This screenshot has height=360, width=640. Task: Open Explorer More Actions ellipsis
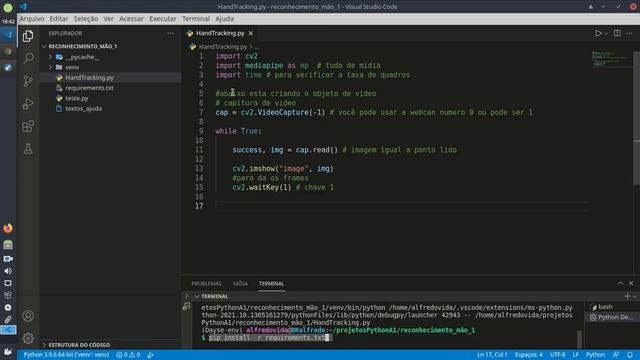point(171,33)
